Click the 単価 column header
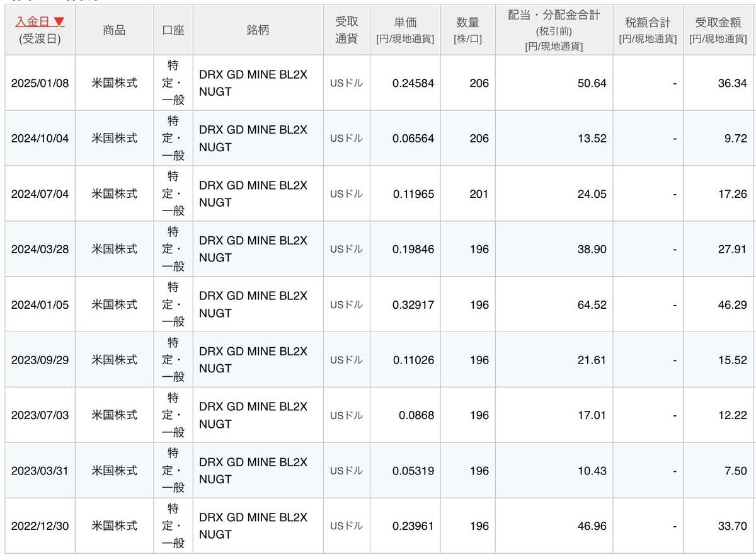Image resolution: width=756 pixels, height=557 pixels. click(x=404, y=30)
